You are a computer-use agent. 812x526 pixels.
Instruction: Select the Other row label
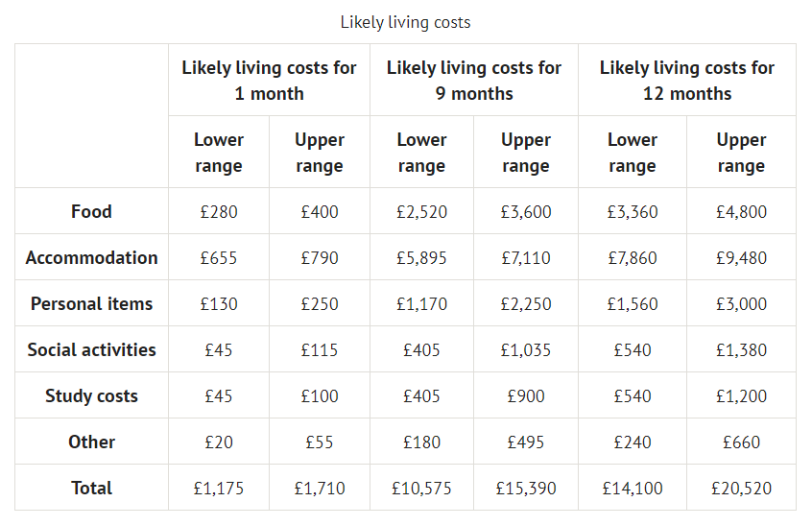click(91, 442)
